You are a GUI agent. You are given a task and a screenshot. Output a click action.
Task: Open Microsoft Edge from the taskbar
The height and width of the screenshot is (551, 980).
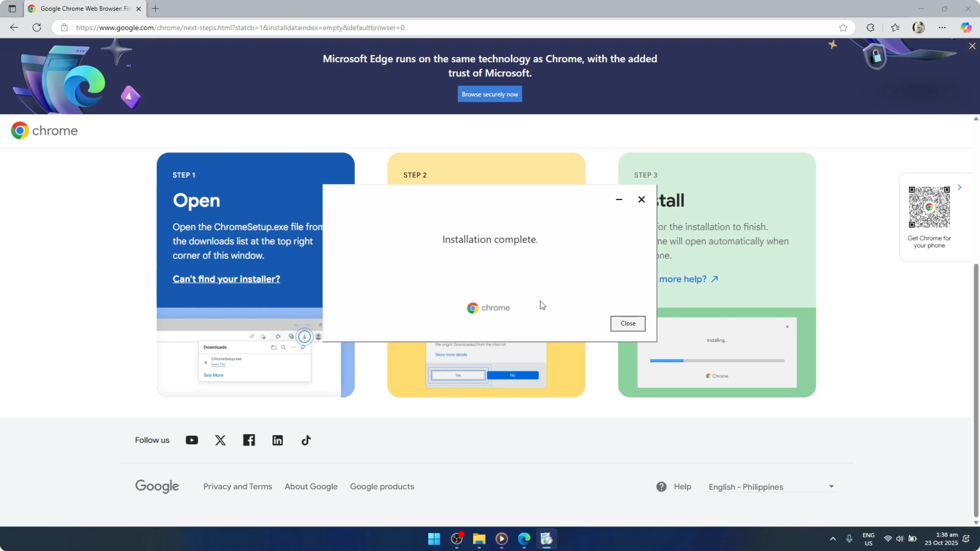point(524,538)
